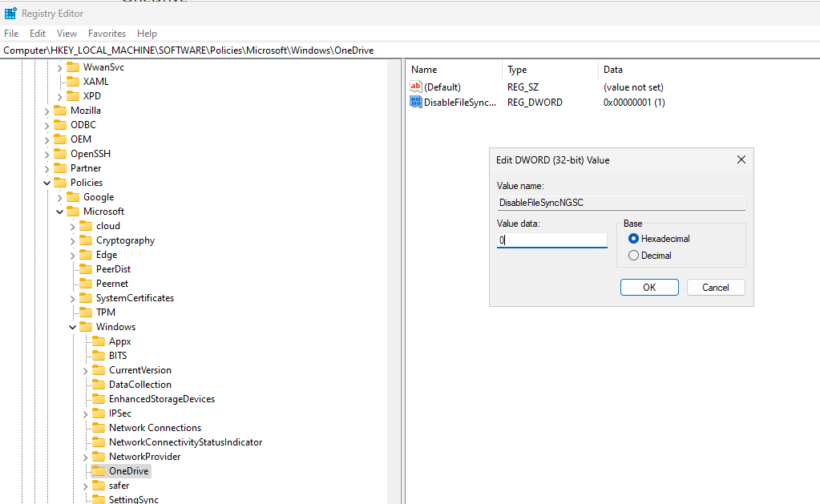Click the DataCollection folder icon
The image size is (820, 504).
point(99,385)
